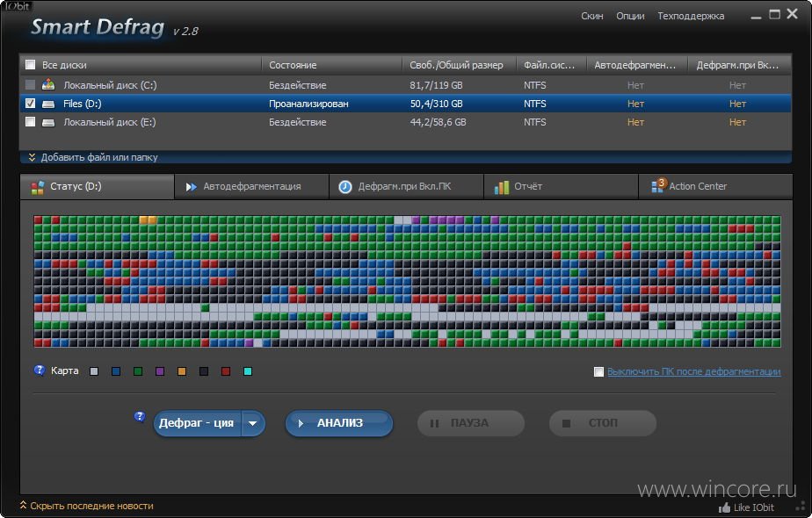Enable shutdown PC after defragmentation checkbox
The height and width of the screenshot is (518, 812).
[x=598, y=371]
